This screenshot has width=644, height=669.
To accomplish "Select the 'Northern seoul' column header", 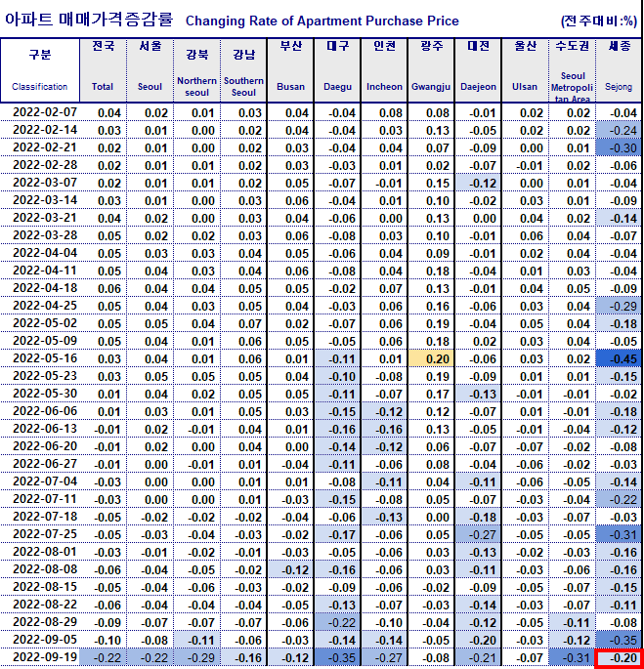I will coord(196,70).
